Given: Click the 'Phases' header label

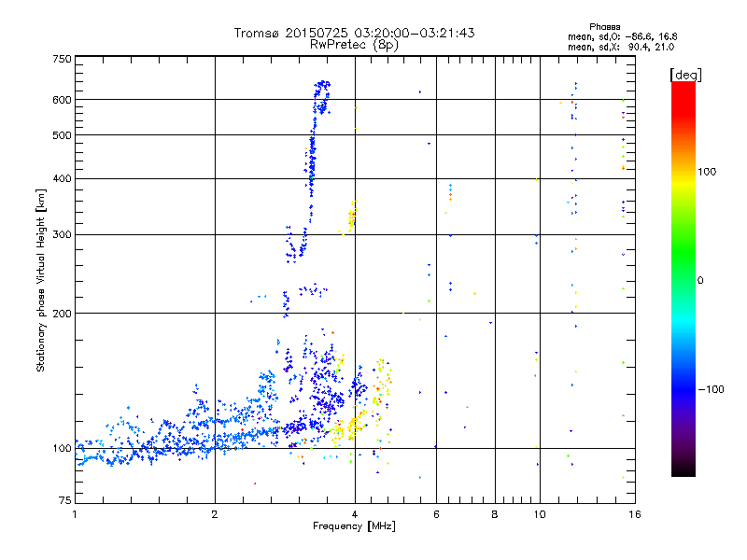Looking at the screenshot, I should [604, 27].
